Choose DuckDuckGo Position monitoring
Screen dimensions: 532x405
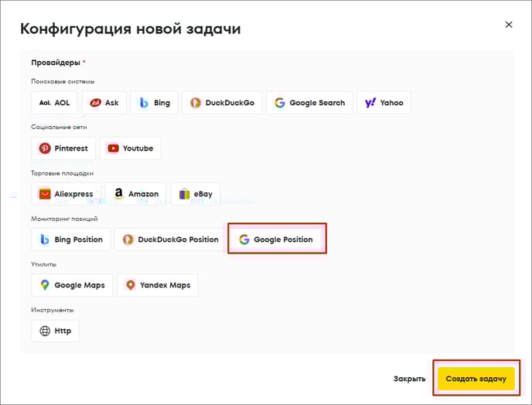(171, 240)
